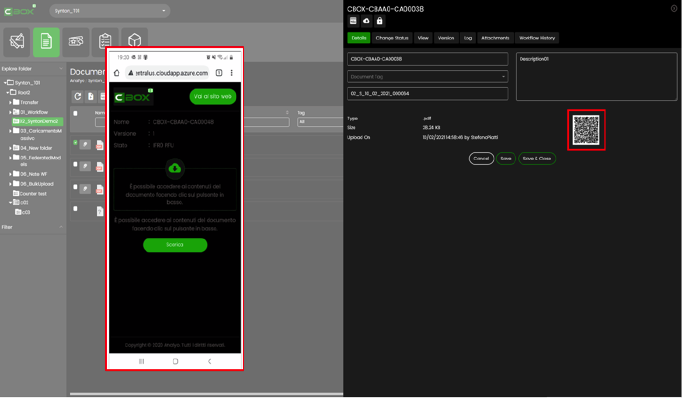Collapse the Explore folder panel
The width and height of the screenshot is (682, 398).
60,69
